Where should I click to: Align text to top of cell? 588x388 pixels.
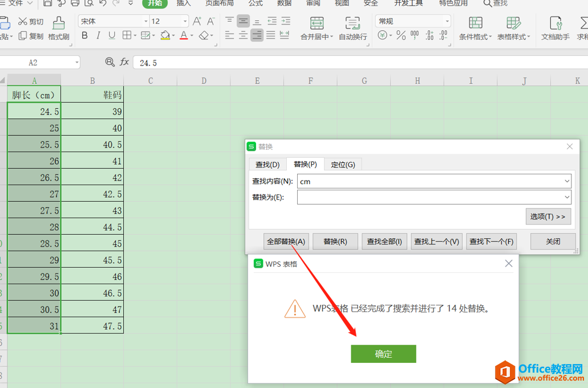pyautogui.click(x=229, y=21)
